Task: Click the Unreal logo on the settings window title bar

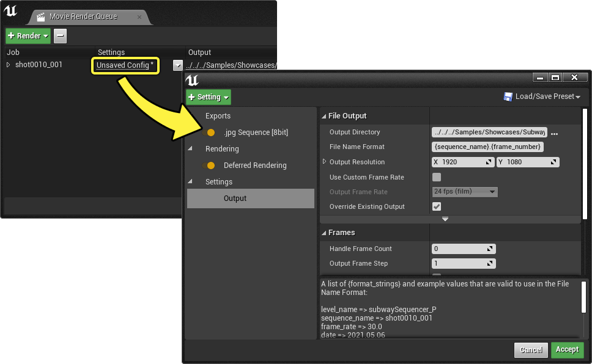Action: [x=193, y=81]
